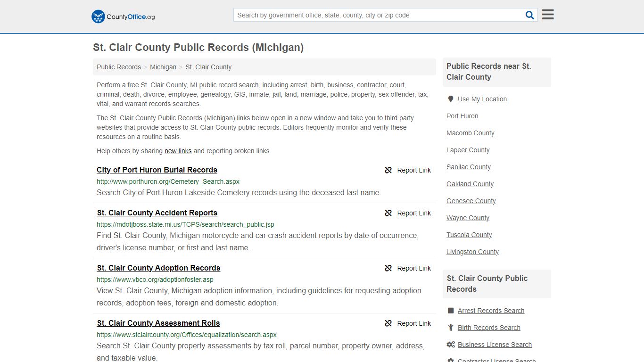Click the CountyOffice.org logo
The width and height of the screenshot is (644, 362).
point(123,16)
